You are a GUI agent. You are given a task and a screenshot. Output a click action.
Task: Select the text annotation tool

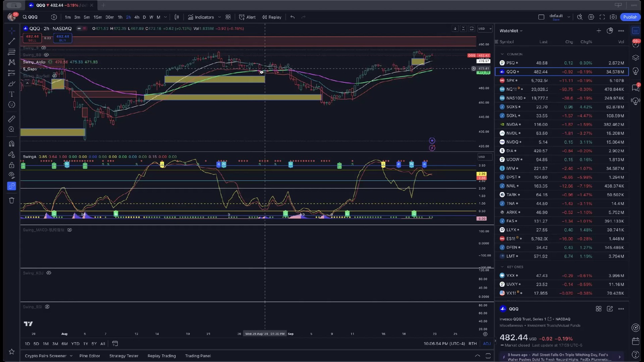pyautogui.click(x=12, y=94)
